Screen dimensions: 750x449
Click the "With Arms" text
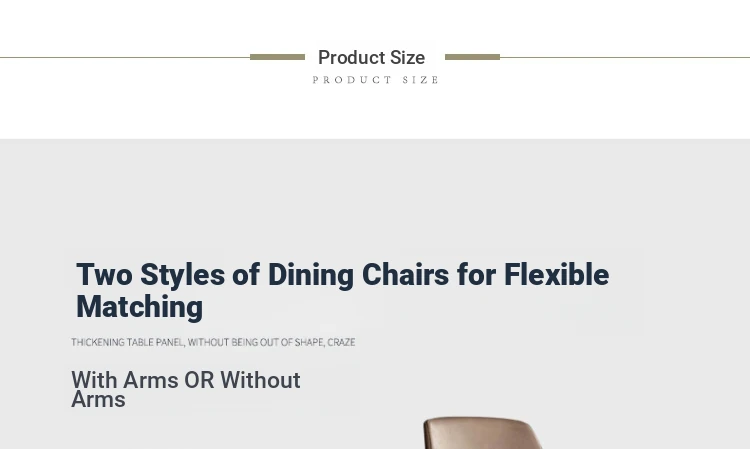[x=125, y=381]
